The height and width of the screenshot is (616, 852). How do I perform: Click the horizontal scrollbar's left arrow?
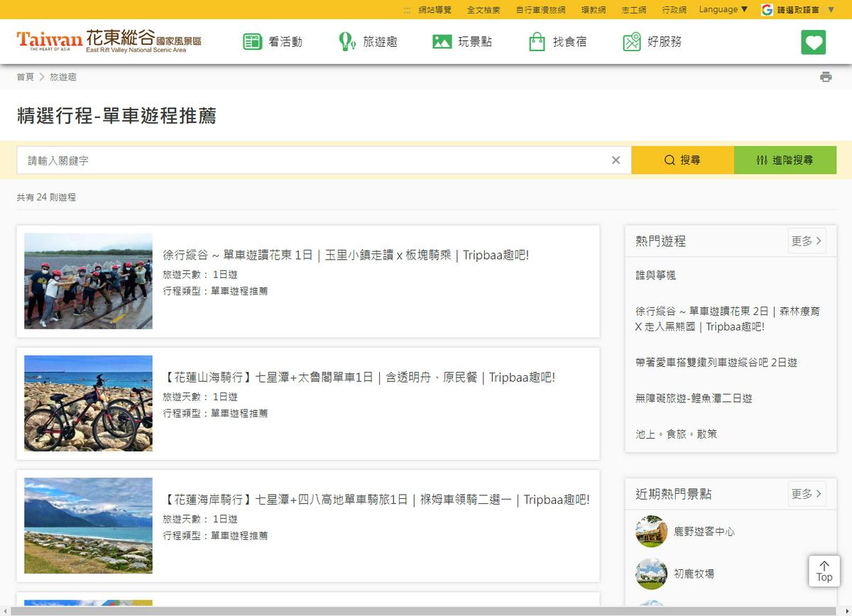pyautogui.click(x=5, y=611)
